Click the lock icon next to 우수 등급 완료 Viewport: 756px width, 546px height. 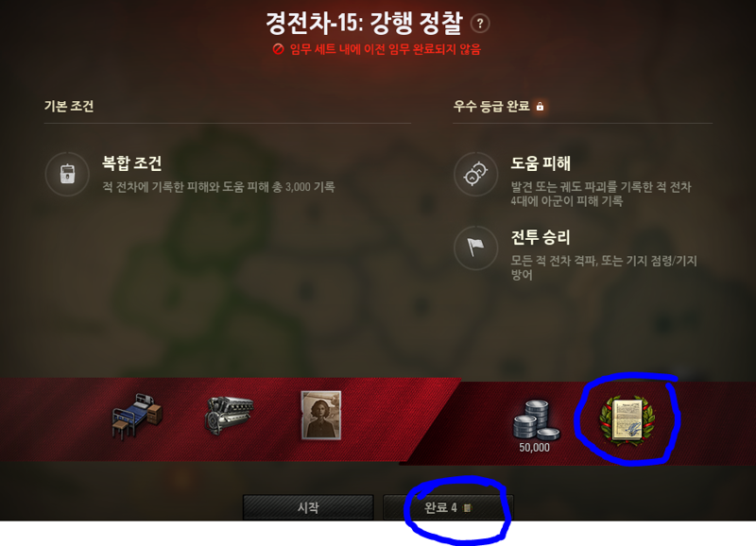540,106
